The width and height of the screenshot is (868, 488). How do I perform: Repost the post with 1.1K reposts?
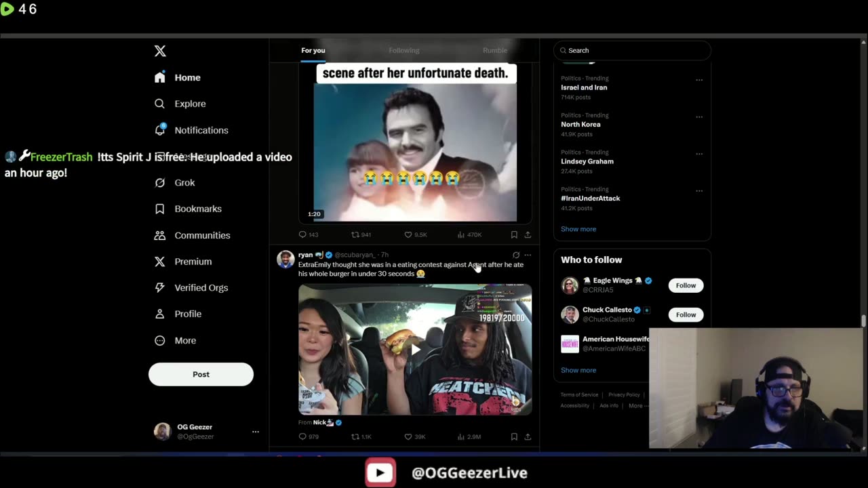pos(361,436)
